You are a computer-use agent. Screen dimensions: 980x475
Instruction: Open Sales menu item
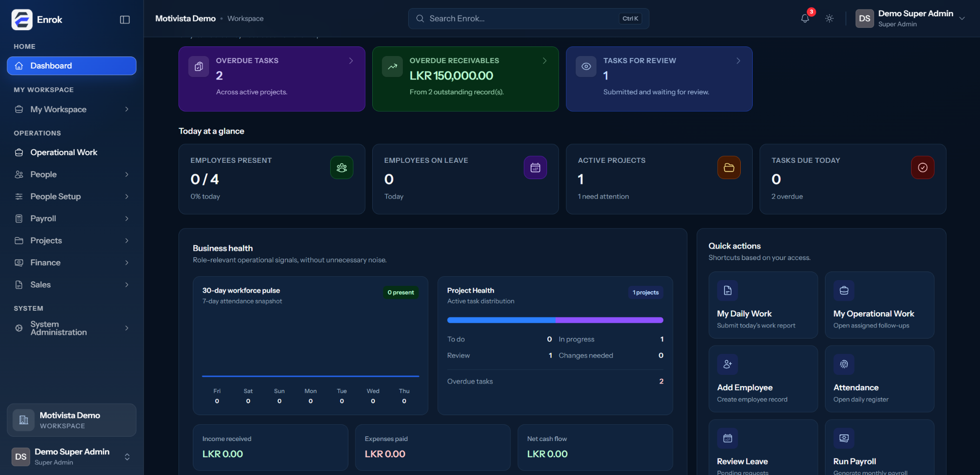(x=72, y=284)
